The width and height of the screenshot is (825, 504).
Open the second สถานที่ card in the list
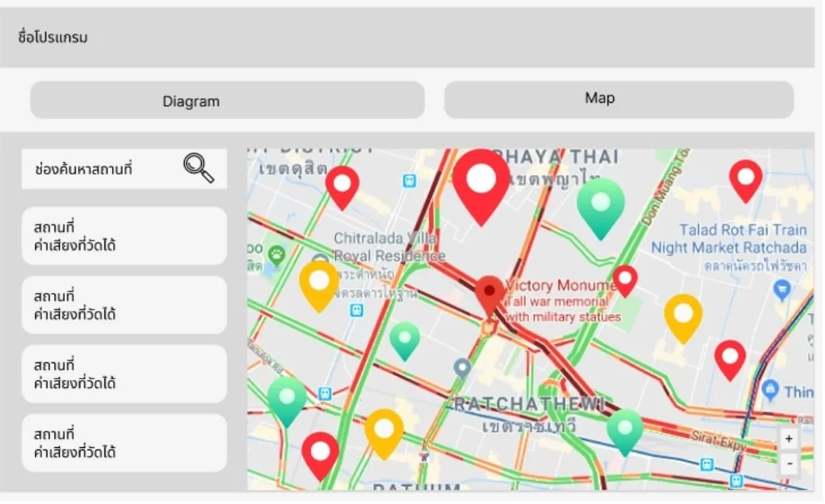[124, 305]
